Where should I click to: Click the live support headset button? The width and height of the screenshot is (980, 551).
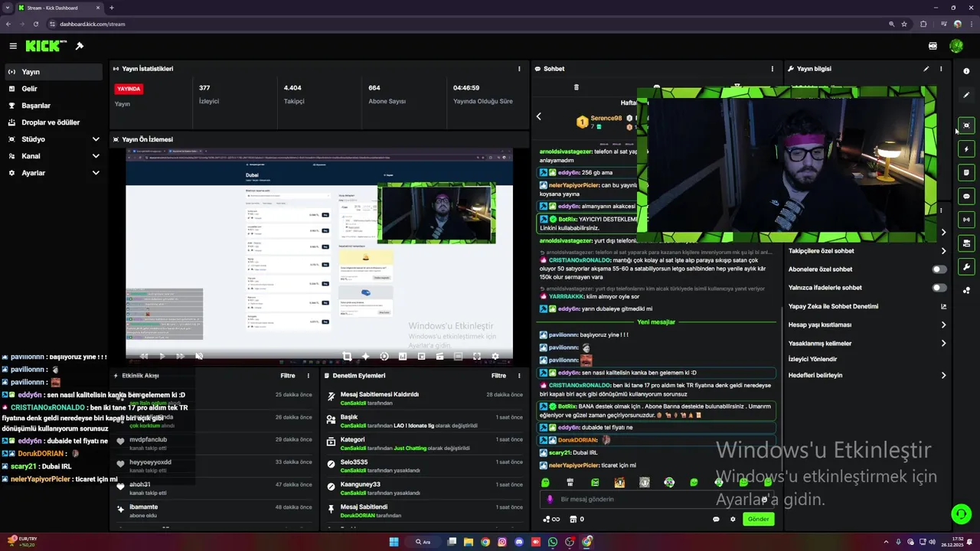point(961,514)
